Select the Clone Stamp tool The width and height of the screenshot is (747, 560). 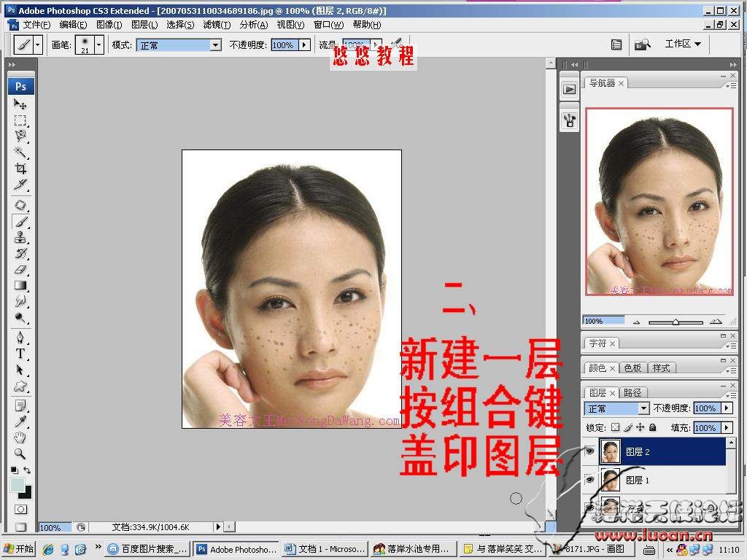point(20,237)
